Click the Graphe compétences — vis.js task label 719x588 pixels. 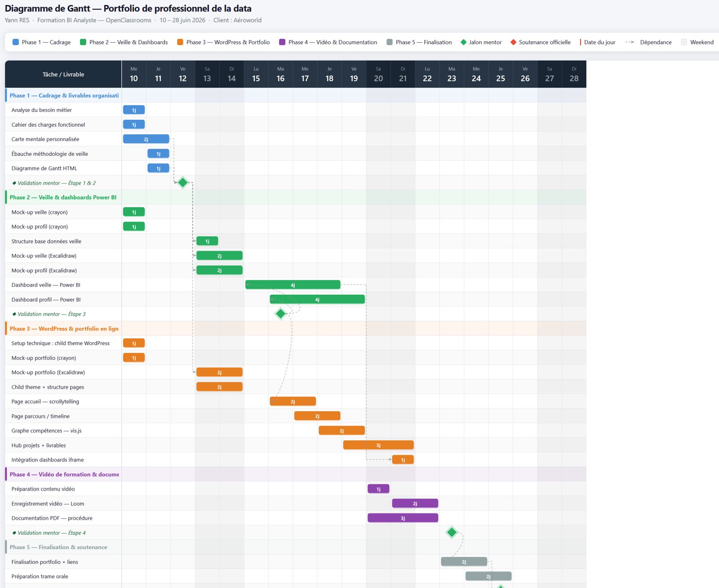pyautogui.click(x=47, y=430)
